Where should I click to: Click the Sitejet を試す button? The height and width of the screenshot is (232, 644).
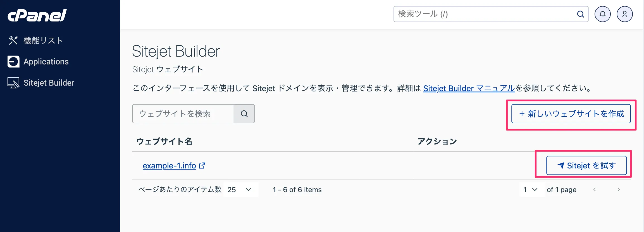[586, 165]
